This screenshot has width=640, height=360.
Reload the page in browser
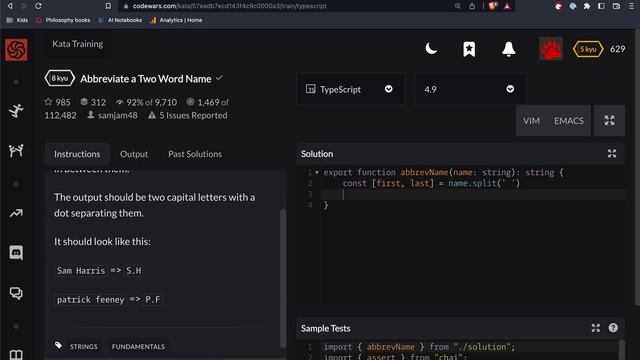click(x=38, y=6)
